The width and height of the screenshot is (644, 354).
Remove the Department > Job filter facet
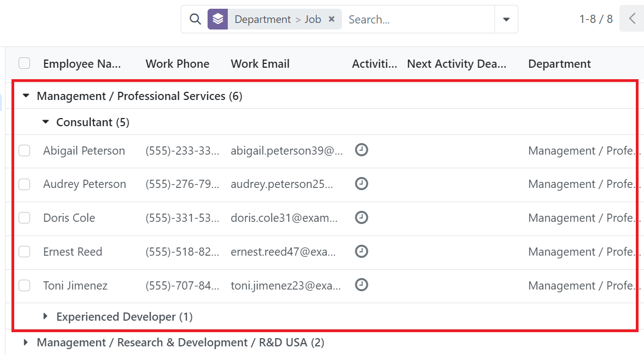pyautogui.click(x=332, y=19)
